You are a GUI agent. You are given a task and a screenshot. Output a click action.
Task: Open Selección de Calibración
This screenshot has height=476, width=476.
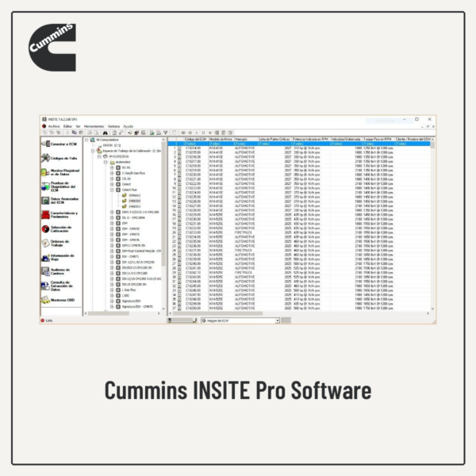tap(57, 229)
